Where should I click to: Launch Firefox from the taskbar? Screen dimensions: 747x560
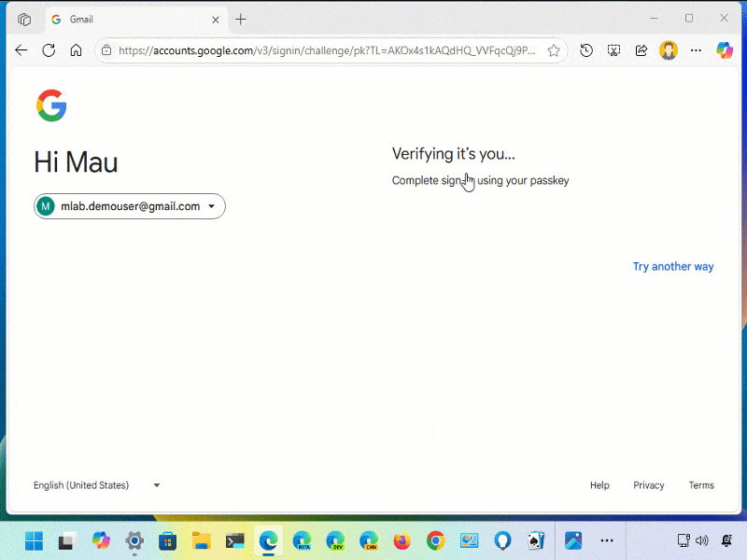coord(402,541)
